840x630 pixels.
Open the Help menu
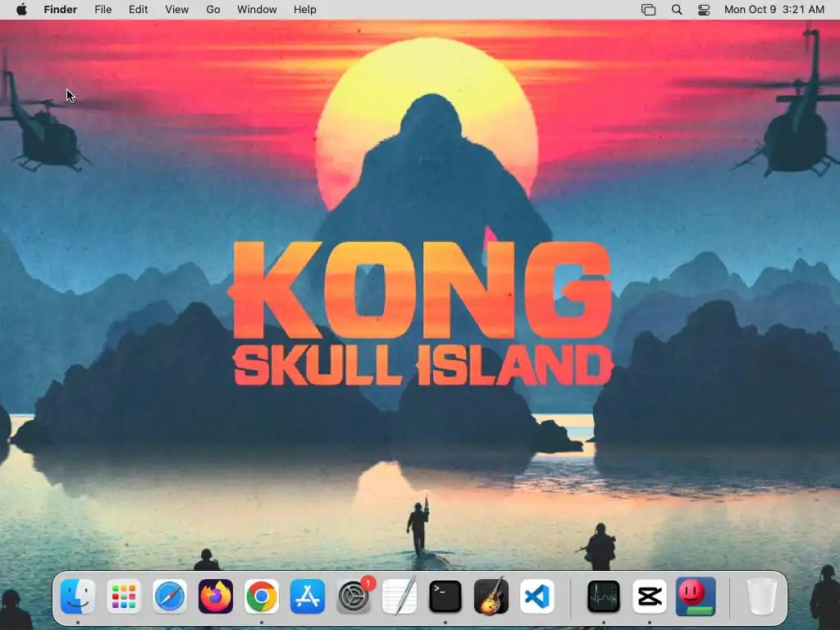pyautogui.click(x=305, y=10)
